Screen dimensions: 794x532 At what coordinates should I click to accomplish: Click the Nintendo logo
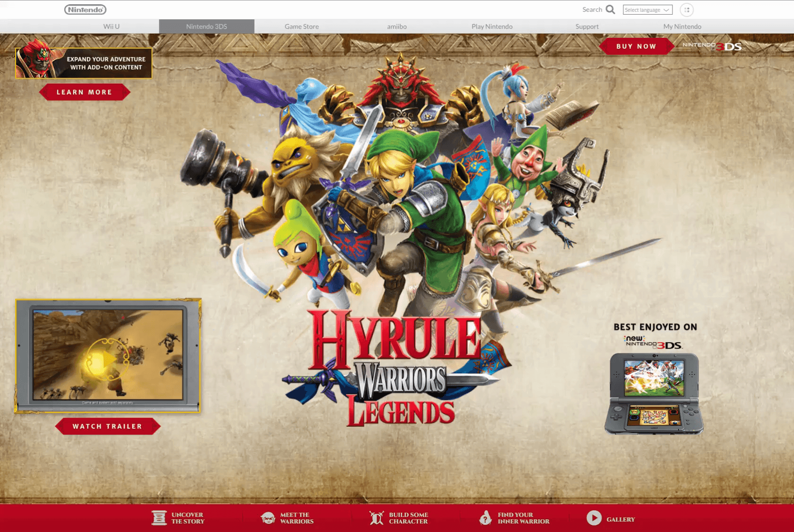[x=85, y=9]
